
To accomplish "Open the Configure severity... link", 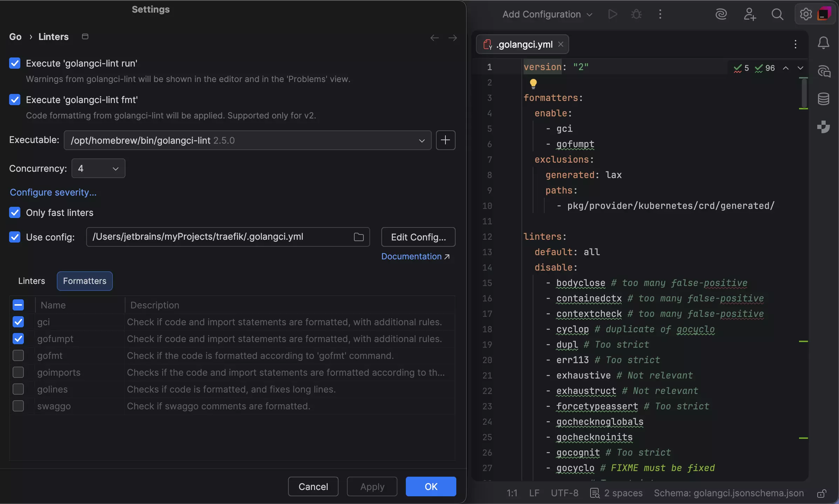I will [53, 192].
